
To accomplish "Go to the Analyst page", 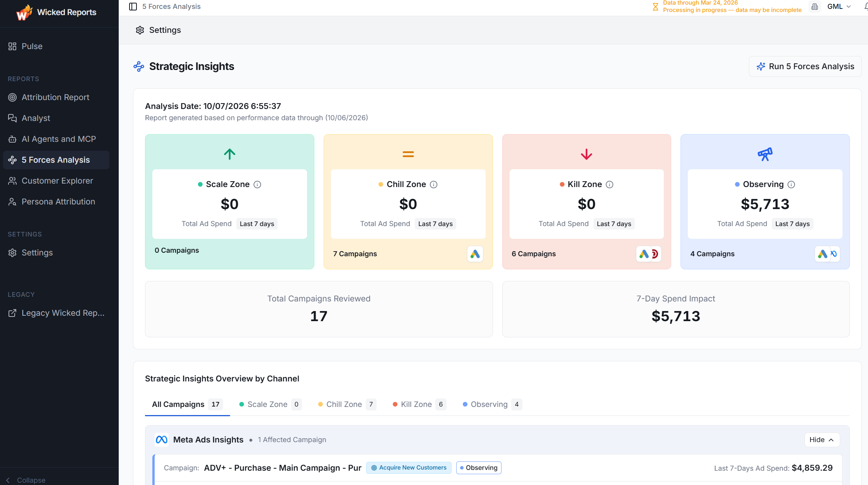I will click(x=56, y=118).
